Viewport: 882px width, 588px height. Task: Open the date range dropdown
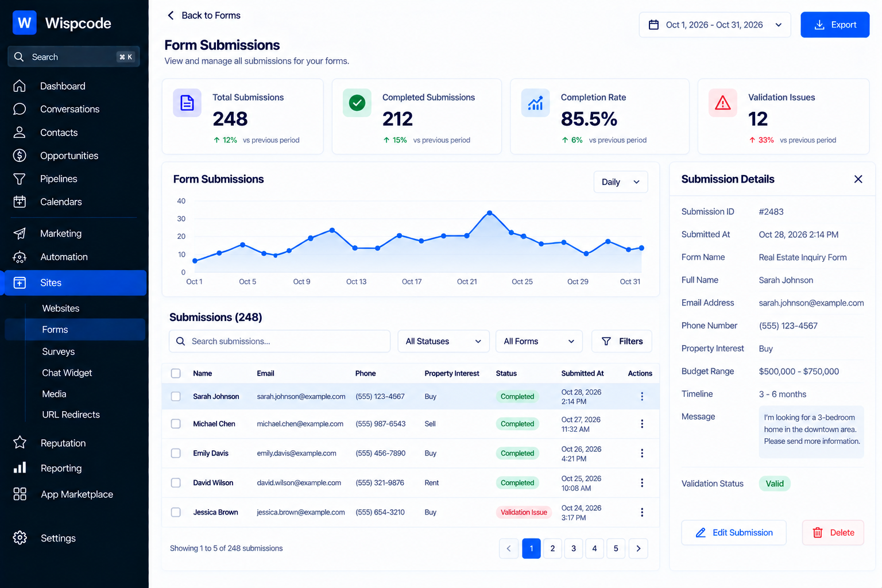715,25
